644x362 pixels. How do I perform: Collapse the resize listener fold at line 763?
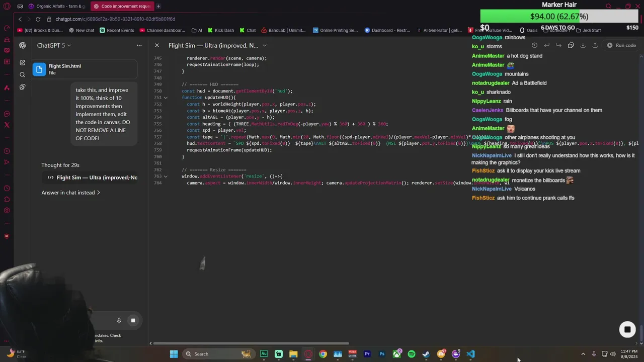(x=166, y=176)
